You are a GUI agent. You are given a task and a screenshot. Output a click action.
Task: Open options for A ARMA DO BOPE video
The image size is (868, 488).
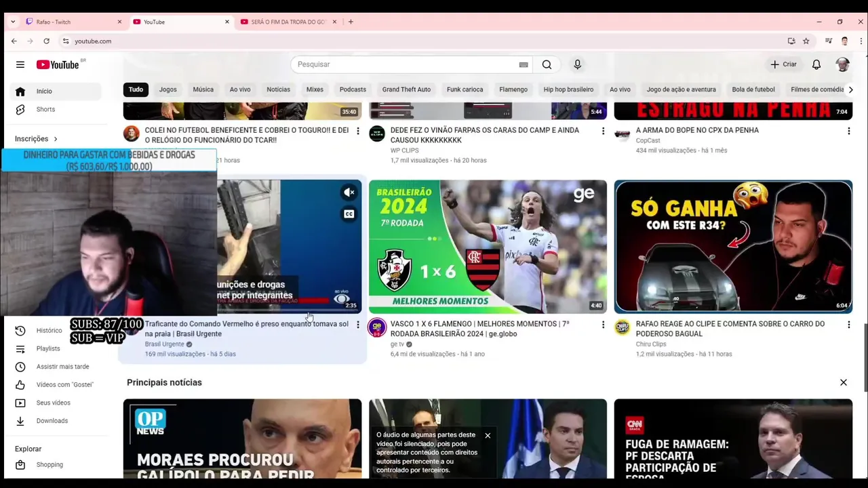pos(848,131)
